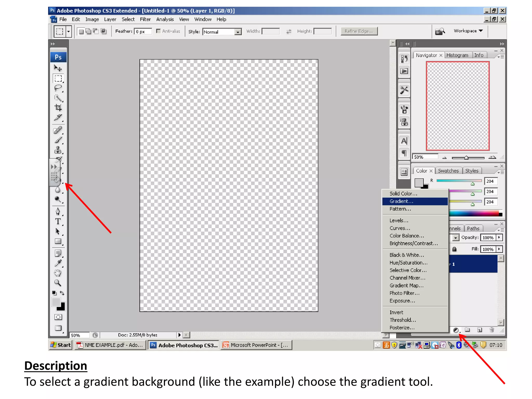Toggle the lock all icon in Layers

454,249
